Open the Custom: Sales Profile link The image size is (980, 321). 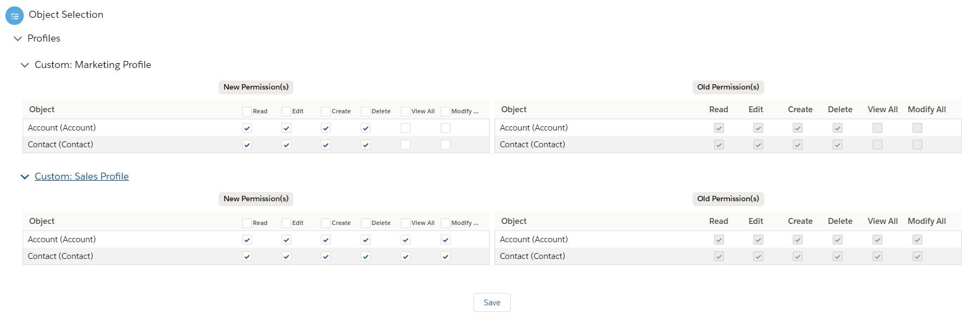pos(81,176)
